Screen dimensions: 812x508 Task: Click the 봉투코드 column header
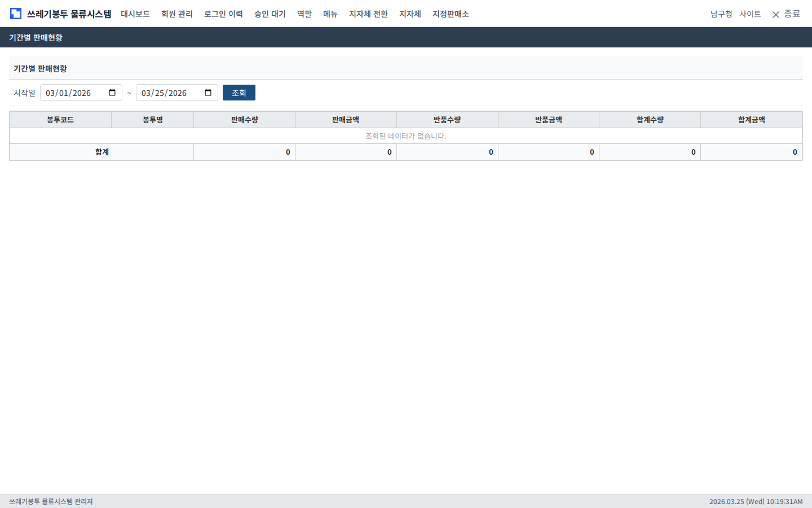click(x=60, y=120)
